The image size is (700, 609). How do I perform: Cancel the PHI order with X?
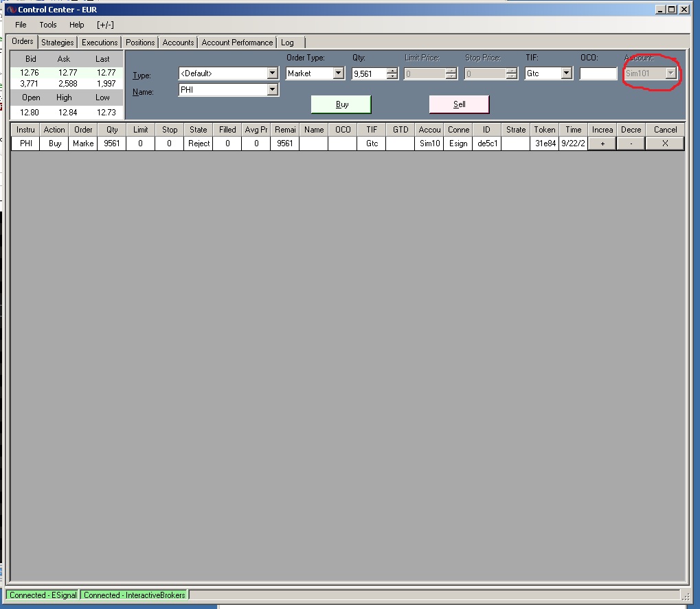pyautogui.click(x=665, y=143)
